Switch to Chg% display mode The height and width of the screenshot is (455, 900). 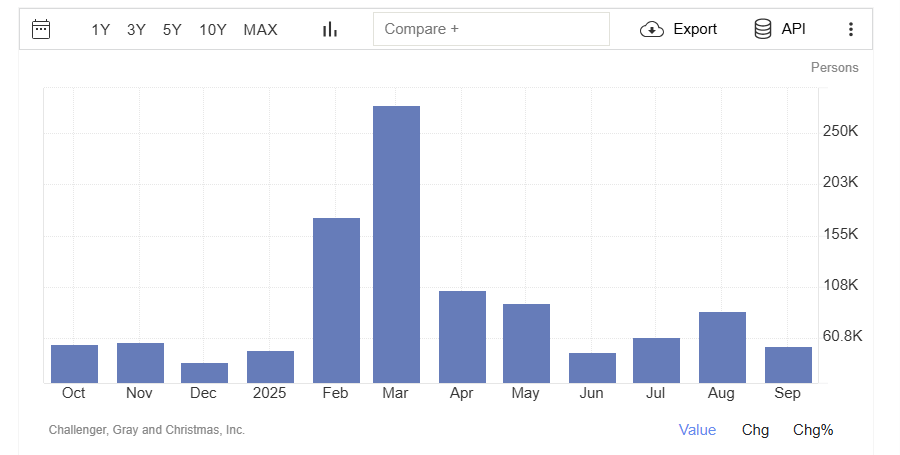click(813, 430)
